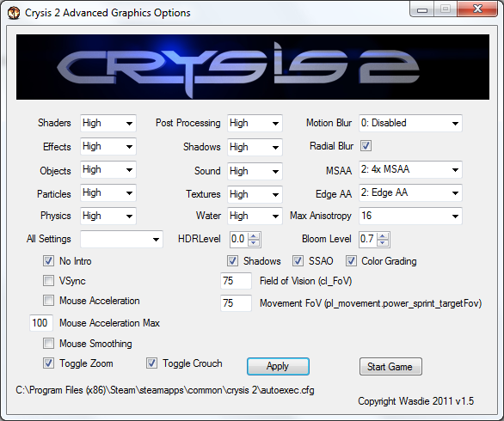504x421 pixels.
Task: Open the Max Anisotropy dropdown
Action: tap(410, 216)
